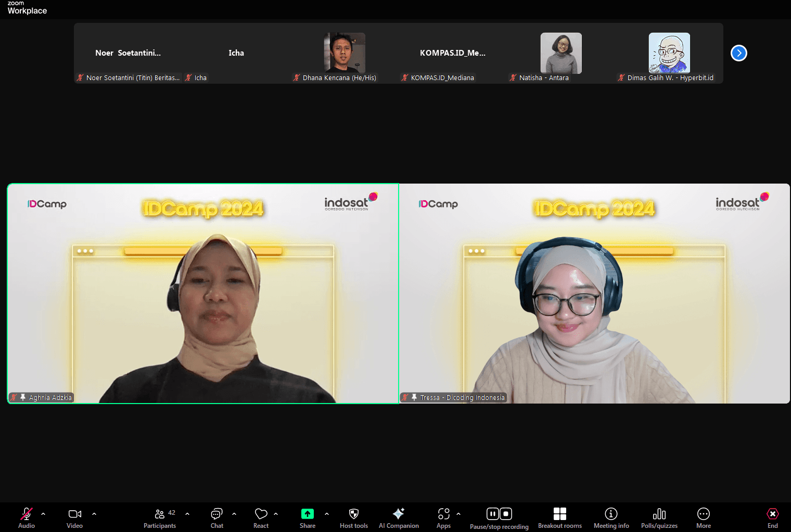791x532 pixels.
Task: Stop the recording
Action: point(506,514)
